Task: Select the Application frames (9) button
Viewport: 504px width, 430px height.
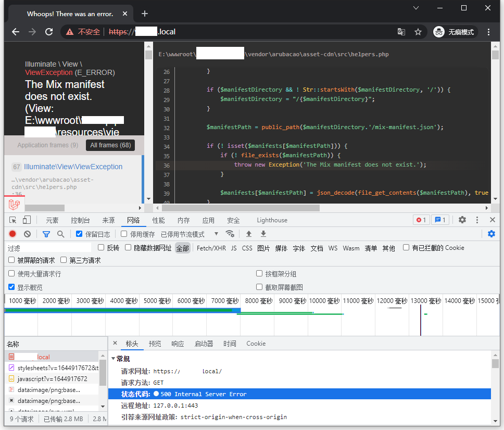Action: pos(47,145)
